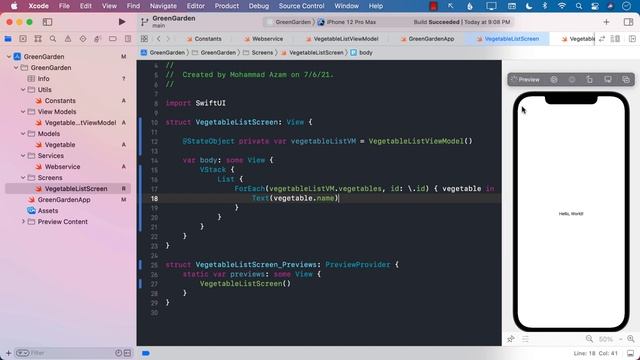Open the related items grid icon

[x=144, y=39]
